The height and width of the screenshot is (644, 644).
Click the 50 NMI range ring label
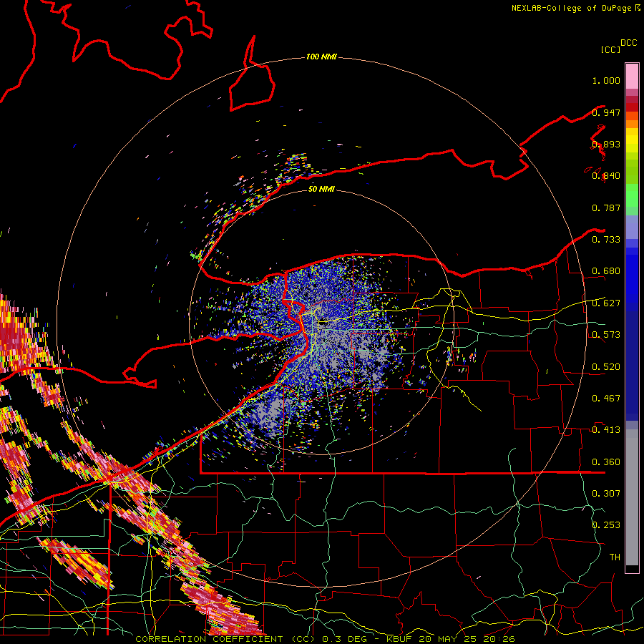[321, 189]
